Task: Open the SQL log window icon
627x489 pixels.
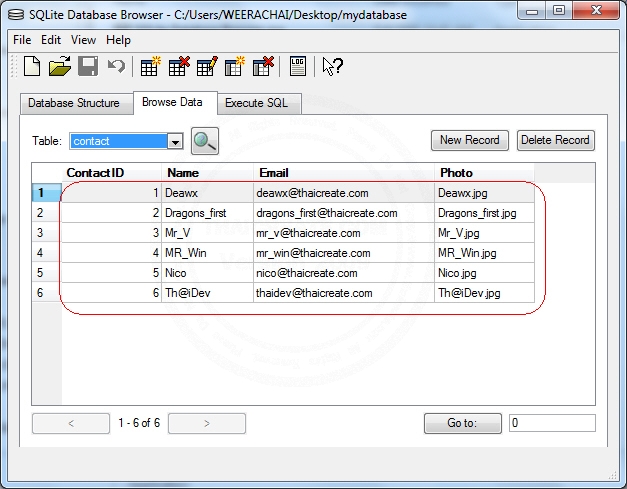Action: [298, 66]
